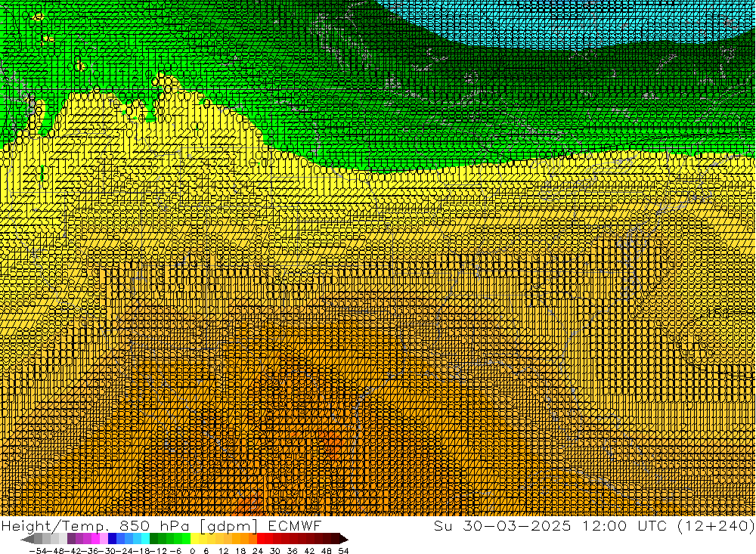
Task: Pick the bright yellow swatch above label 0
Action: [x=195, y=539]
